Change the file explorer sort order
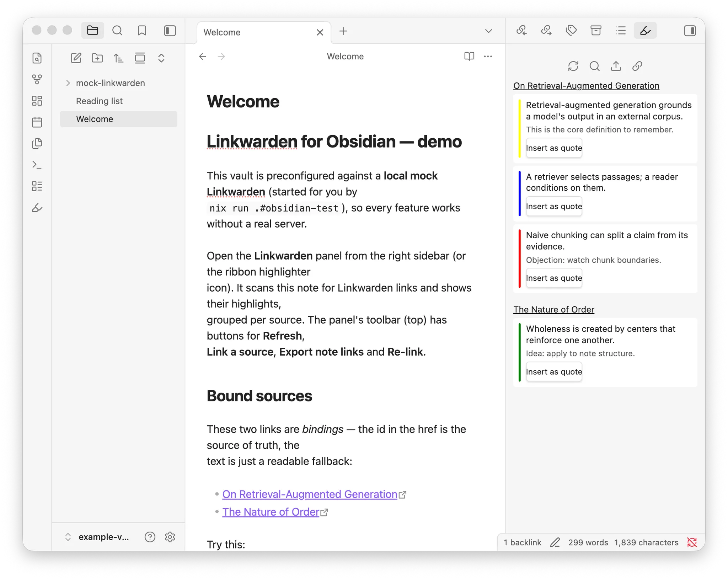The image size is (728, 579). [119, 58]
